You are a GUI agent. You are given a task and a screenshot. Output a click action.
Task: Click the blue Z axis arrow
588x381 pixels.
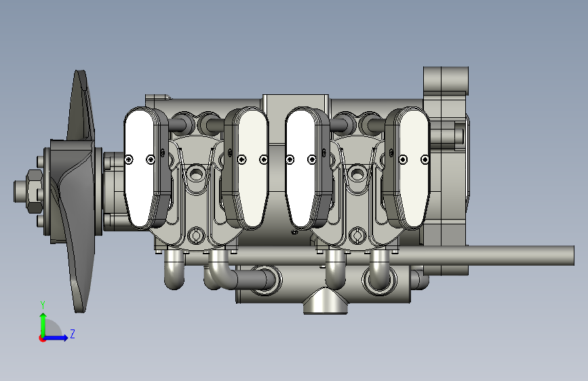click(56, 338)
